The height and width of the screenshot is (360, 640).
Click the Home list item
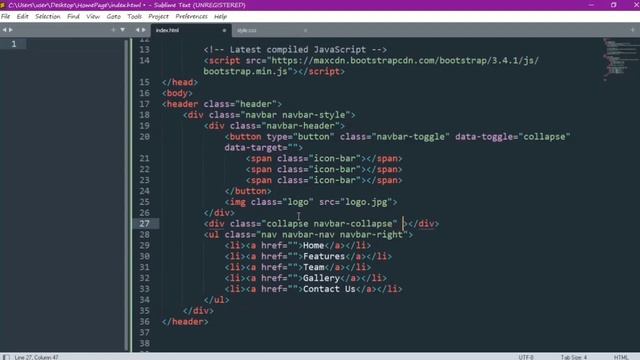298,245
